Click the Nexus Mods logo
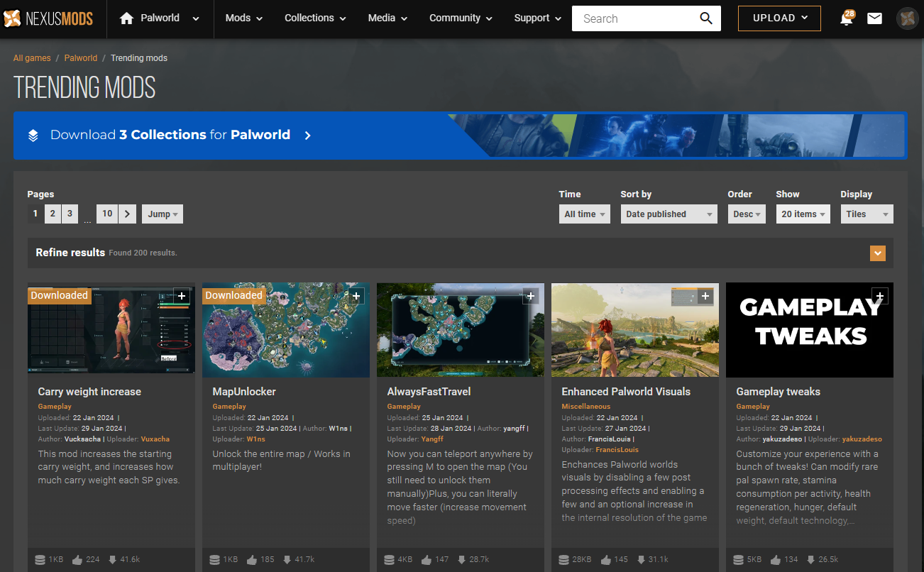 (x=48, y=18)
